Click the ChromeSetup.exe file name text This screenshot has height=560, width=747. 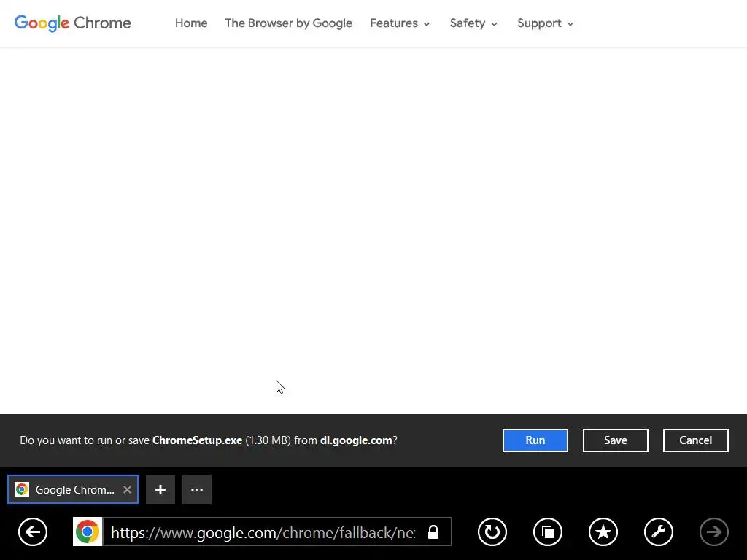click(197, 440)
